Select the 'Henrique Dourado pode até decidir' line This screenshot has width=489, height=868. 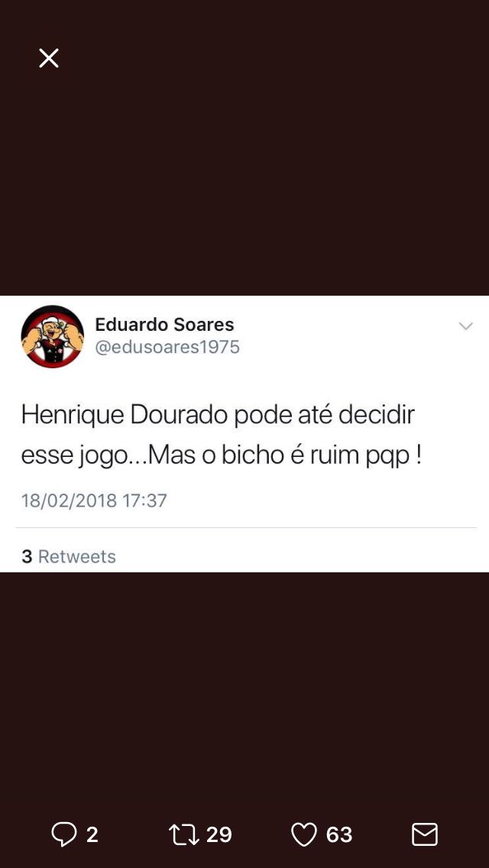click(218, 415)
